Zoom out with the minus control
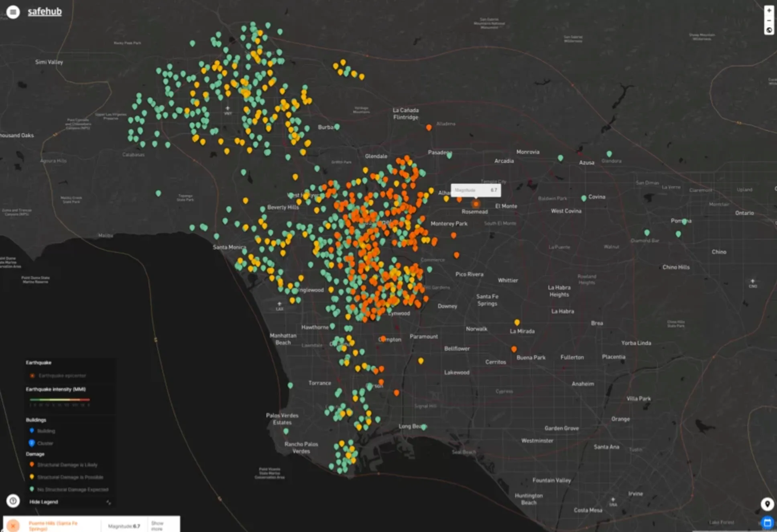This screenshot has width=777, height=532. pos(769,20)
